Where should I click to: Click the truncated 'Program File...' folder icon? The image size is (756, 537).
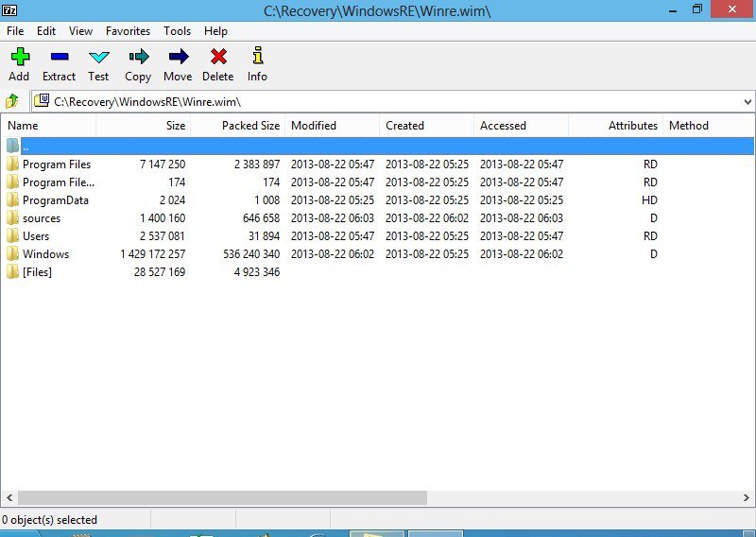(x=13, y=182)
